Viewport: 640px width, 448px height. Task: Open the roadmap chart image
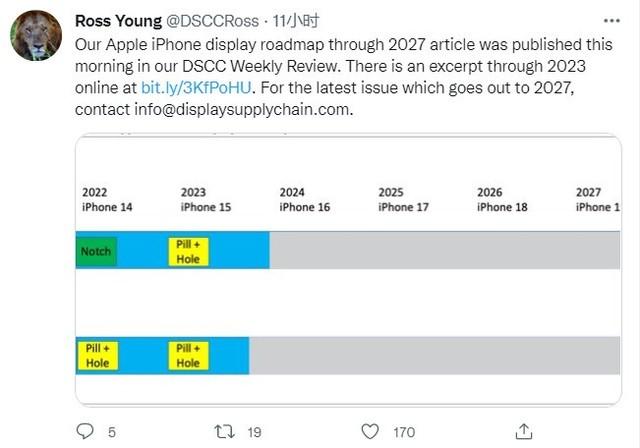pyautogui.click(x=348, y=270)
